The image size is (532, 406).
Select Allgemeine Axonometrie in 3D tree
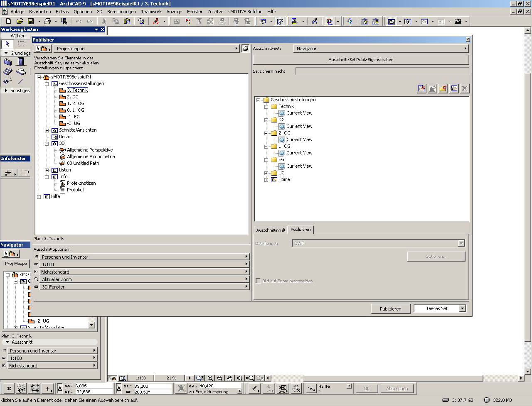pos(91,157)
